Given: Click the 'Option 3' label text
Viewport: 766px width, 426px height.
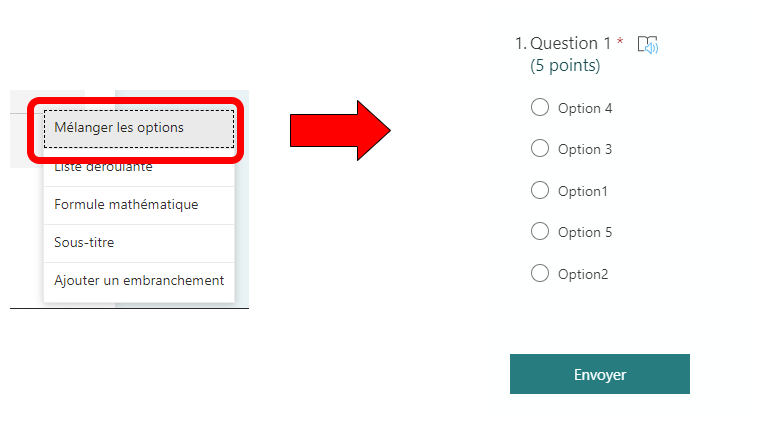Looking at the screenshot, I should tap(585, 150).
